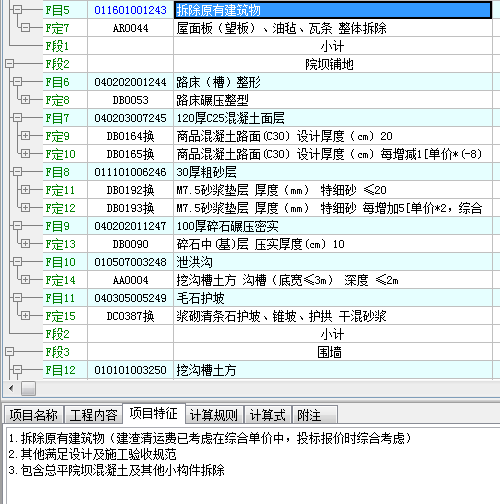Click the horizontal scrollbar thumb
The height and width of the screenshot is (504, 500).
pos(28,388)
